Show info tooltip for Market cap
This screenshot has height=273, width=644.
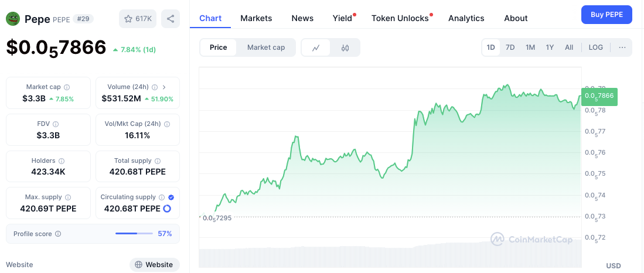point(67,87)
